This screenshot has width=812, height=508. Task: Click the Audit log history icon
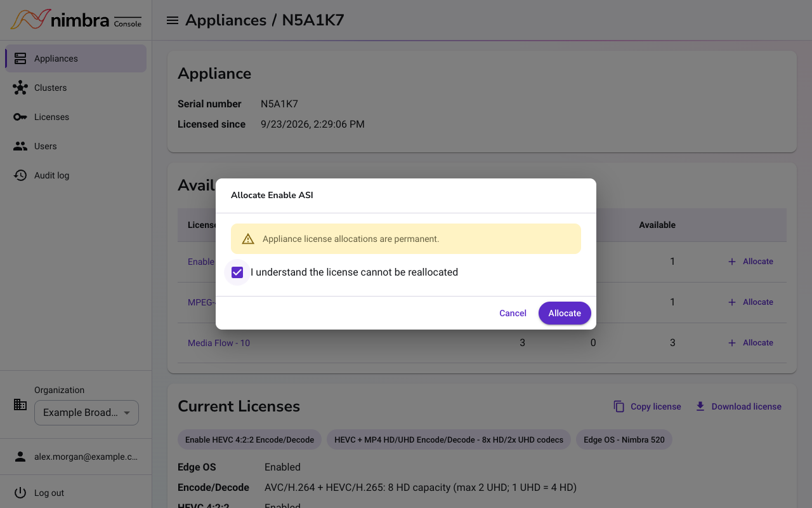coord(20,175)
